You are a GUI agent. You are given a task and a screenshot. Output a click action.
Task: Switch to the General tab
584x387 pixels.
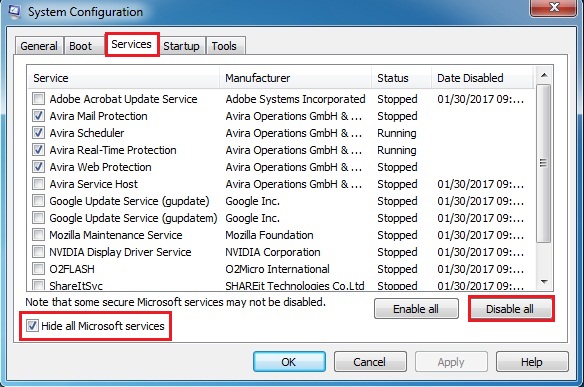pos(39,46)
